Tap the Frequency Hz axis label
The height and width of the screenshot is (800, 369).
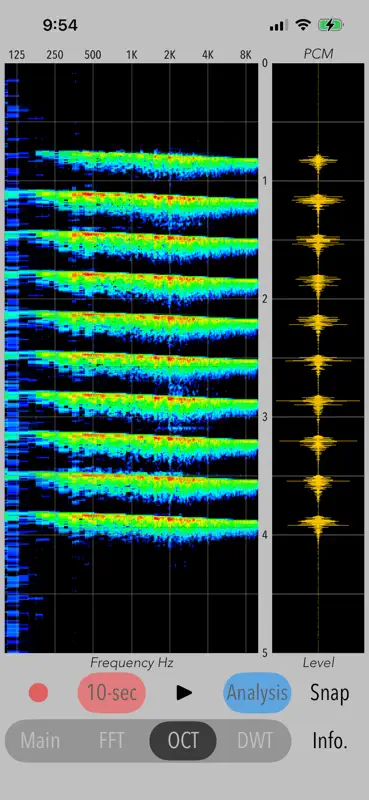point(132,663)
